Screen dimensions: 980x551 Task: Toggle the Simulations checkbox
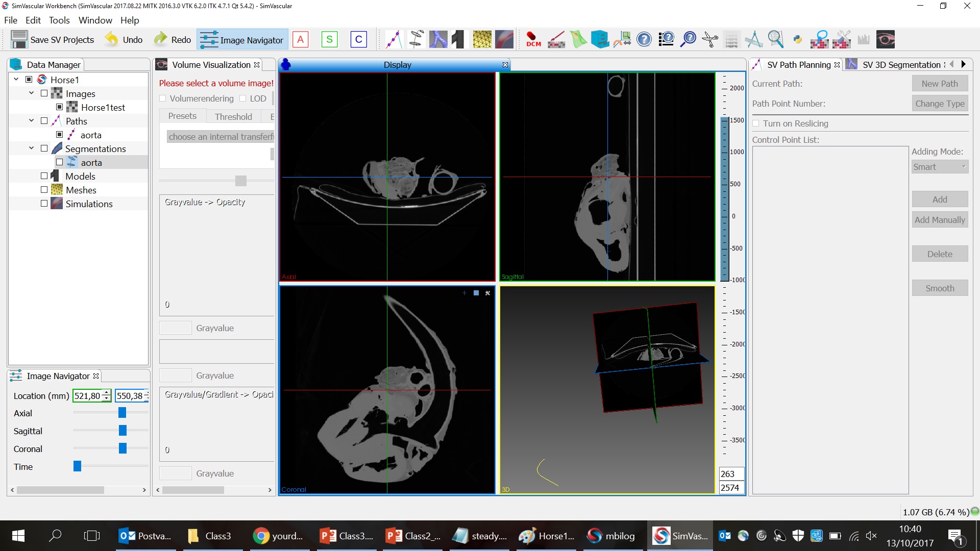(44, 204)
